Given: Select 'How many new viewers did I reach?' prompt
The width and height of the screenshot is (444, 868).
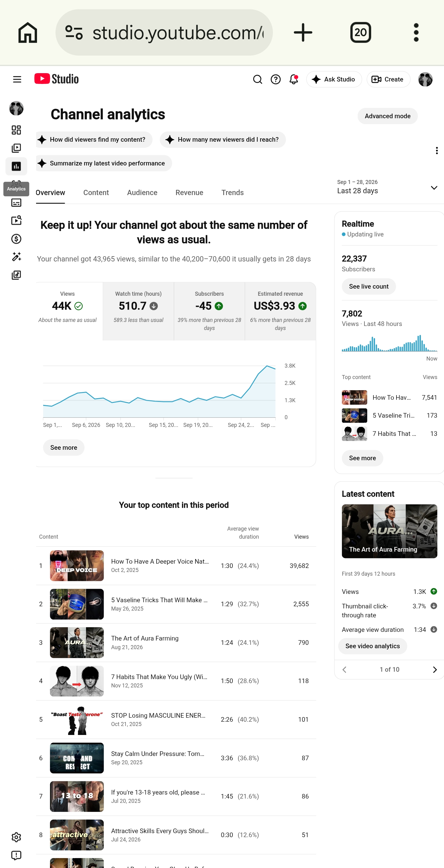Looking at the screenshot, I should coord(223,140).
